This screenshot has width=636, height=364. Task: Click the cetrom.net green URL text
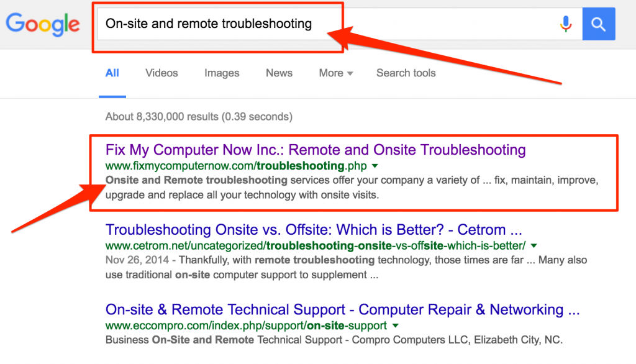click(x=316, y=246)
